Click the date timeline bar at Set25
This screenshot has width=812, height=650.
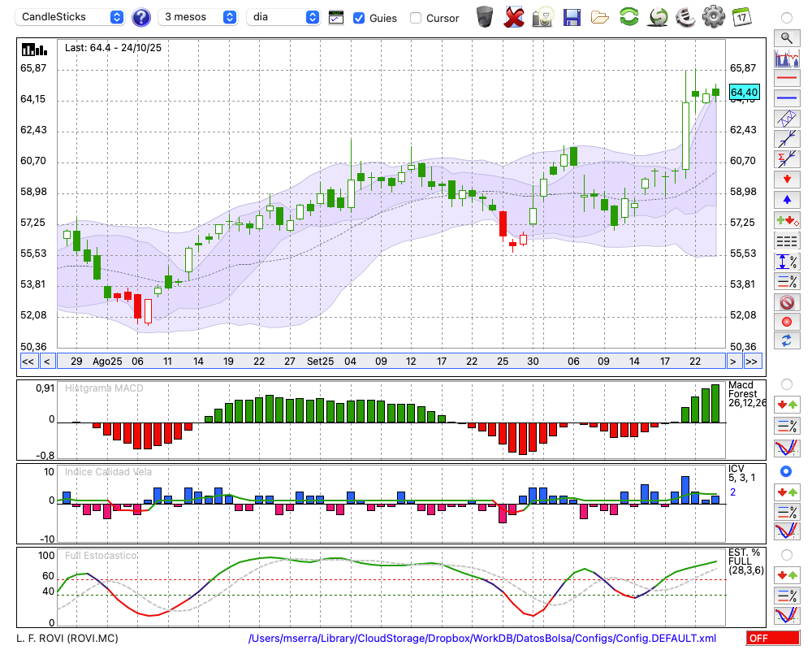(x=321, y=362)
